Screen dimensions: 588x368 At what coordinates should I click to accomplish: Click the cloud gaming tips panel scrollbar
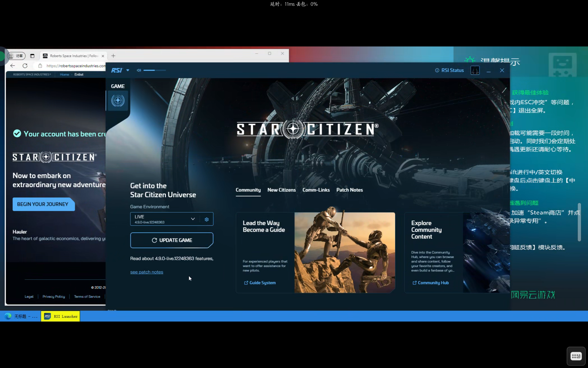pos(579,222)
